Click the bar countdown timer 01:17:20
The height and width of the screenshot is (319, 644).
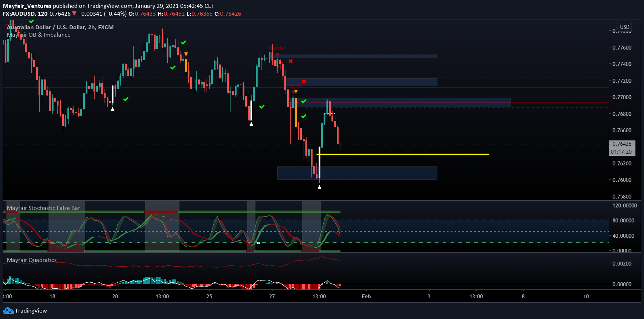[622, 152]
